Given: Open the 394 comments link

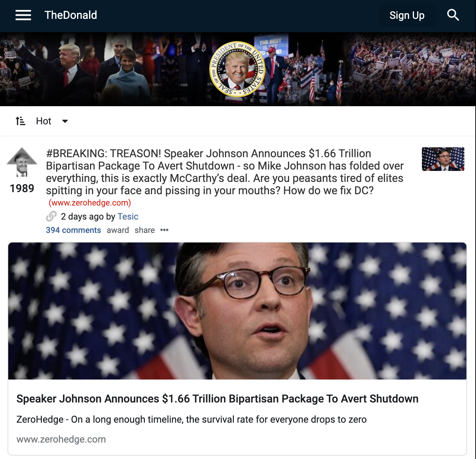Looking at the screenshot, I should 73,230.
